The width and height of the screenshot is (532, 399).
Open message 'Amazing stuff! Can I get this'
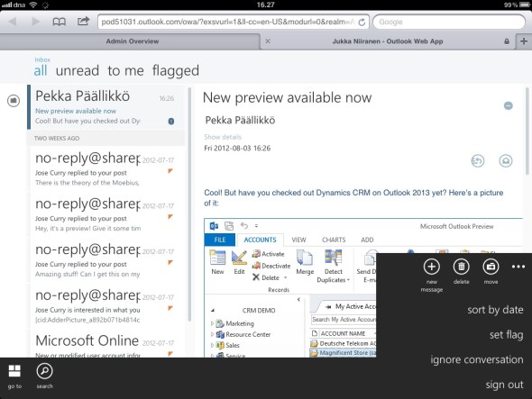(x=105, y=260)
